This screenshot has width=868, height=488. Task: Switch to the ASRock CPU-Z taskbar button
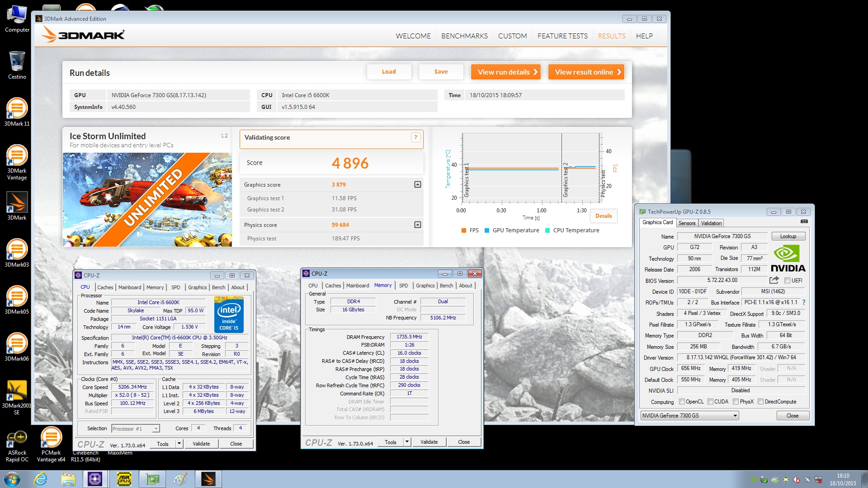pyautogui.click(x=124, y=479)
